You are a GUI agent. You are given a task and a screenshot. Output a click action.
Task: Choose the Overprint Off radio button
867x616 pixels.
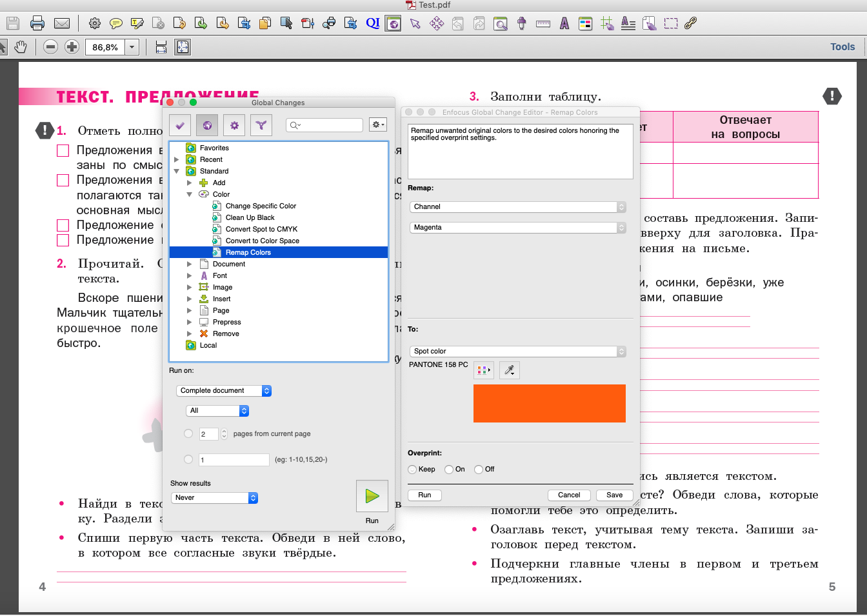tap(479, 470)
